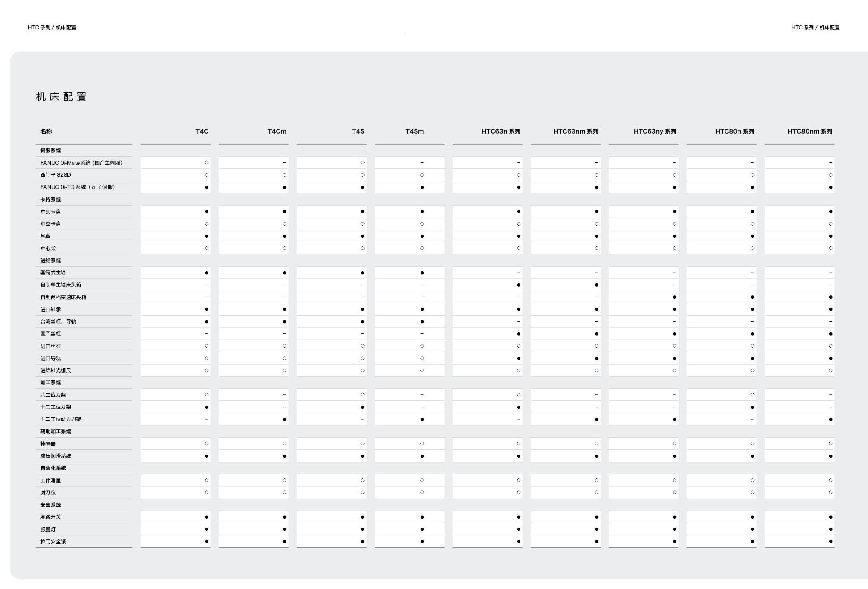
Task: Click the hollow circle for 排屑器 under HTC63ny
Action: point(674,443)
